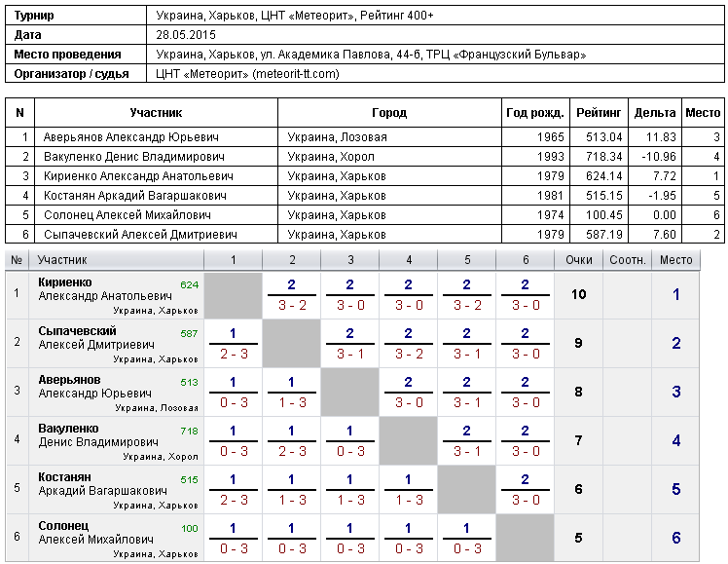Viewport: 728px width, 564px height.
Task: Select participant Аверьянов Александр Юрьевич in top list
Action: 131,137
